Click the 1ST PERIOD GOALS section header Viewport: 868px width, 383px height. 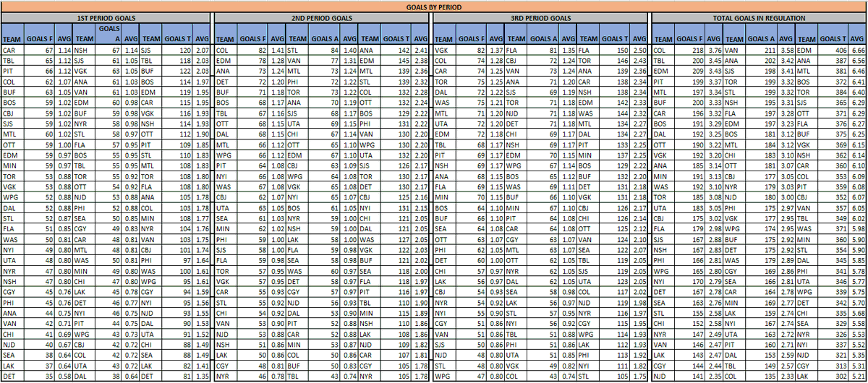[x=106, y=17]
